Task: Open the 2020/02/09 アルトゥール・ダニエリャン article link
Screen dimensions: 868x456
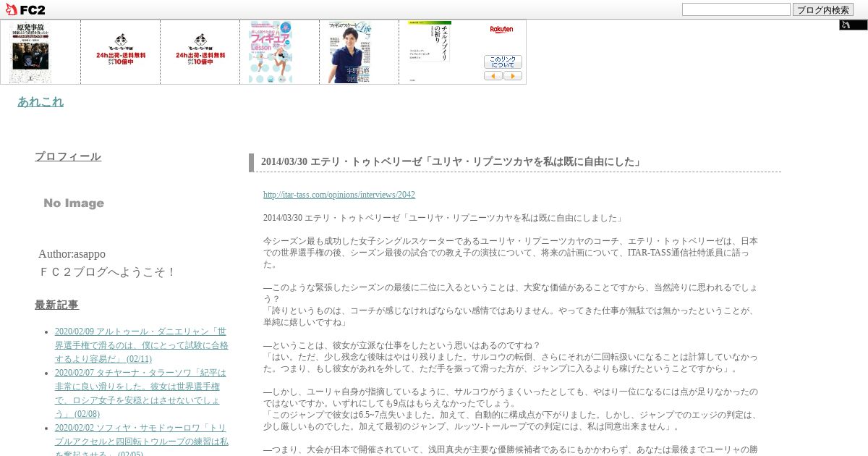Action: (x=141, y=345)
